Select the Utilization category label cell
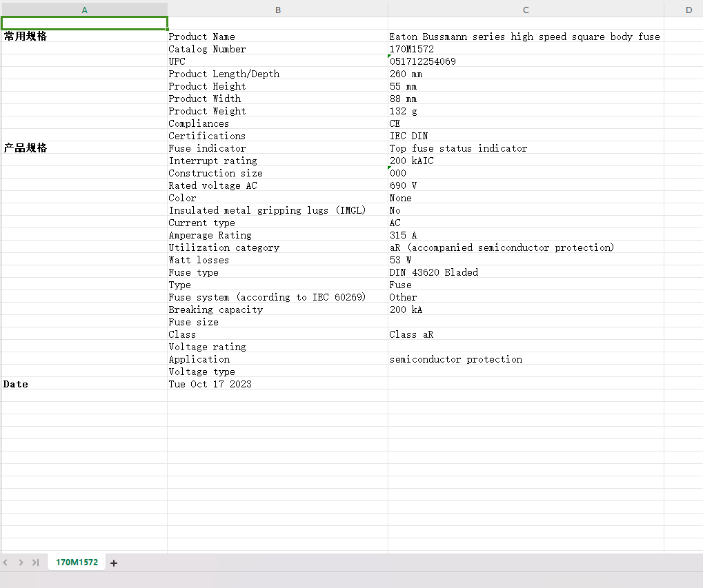This screenshot has height=588, width=703. pos(277,247)
